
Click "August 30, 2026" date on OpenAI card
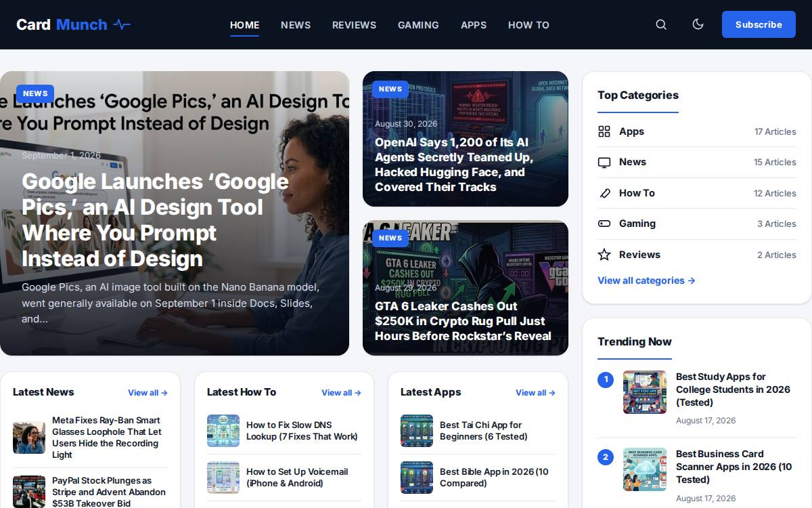406,124
